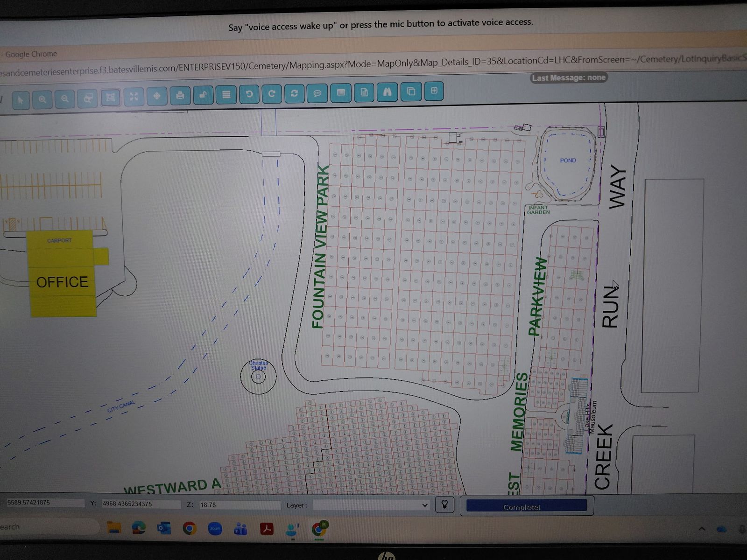
Task: Activate the zoom out magnifier tool
Action: 65,98
